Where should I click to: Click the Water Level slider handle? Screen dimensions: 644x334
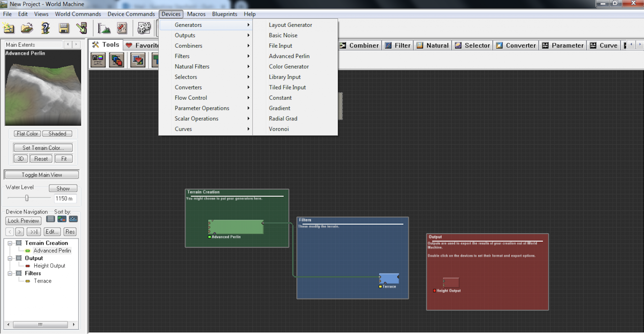click(27, 198)
